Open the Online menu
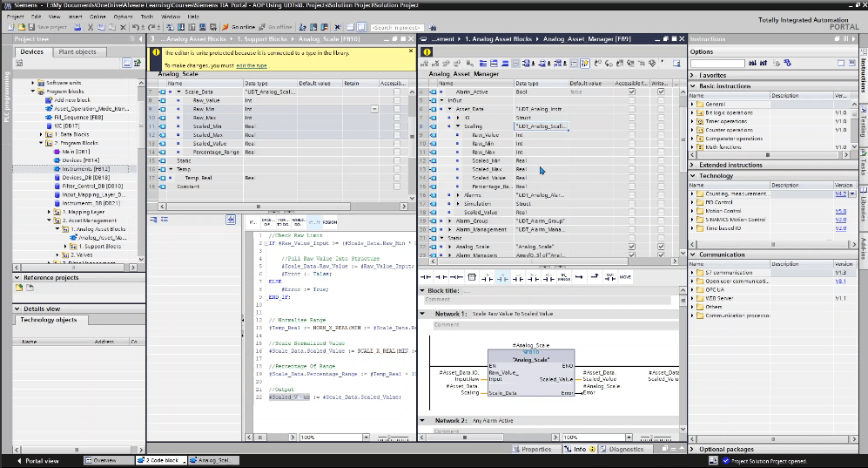Image resolution: width=868 pixels, height=468 pixels. [x=99, y=17]
